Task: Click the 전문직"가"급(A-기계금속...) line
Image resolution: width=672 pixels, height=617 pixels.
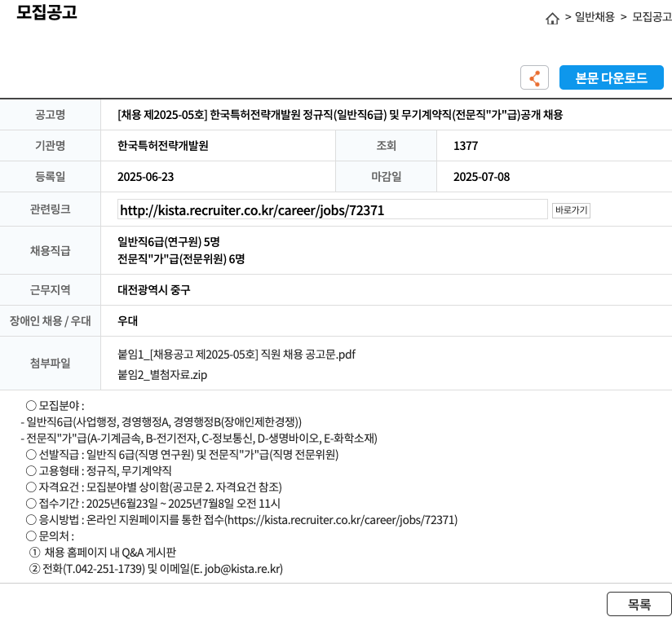Action: click(x=199, y=439)
